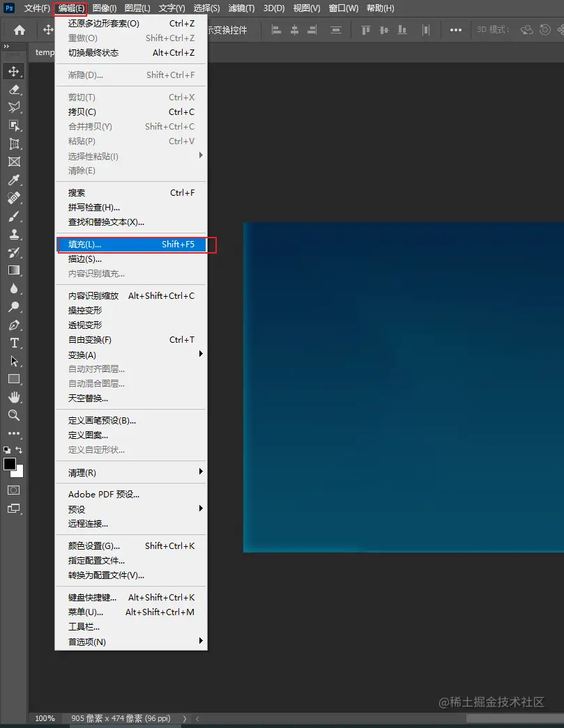Select the Eyedropper tool
564x728 pixels.
pyautogui.click(x=14, y=180)
